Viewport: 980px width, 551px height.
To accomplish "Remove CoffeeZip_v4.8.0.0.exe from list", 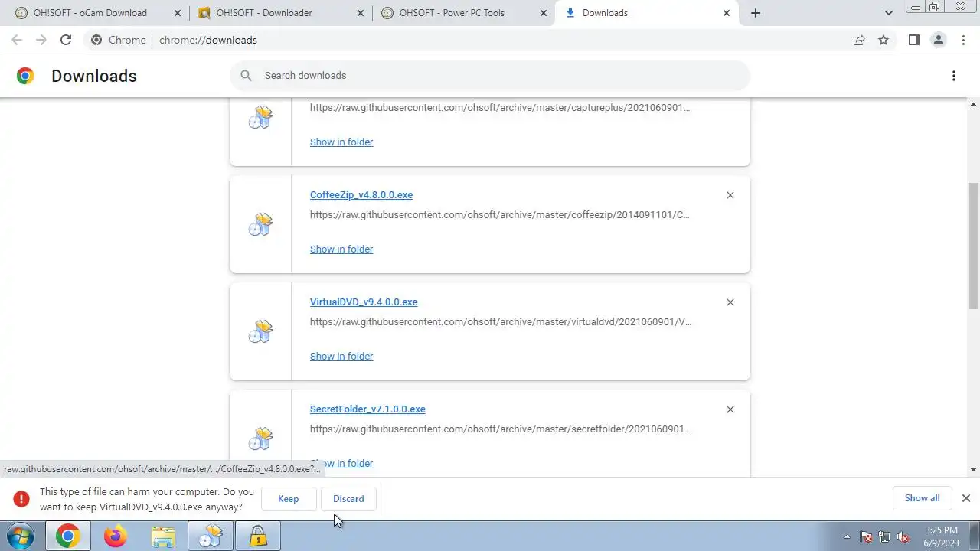I will pos(730,195).
